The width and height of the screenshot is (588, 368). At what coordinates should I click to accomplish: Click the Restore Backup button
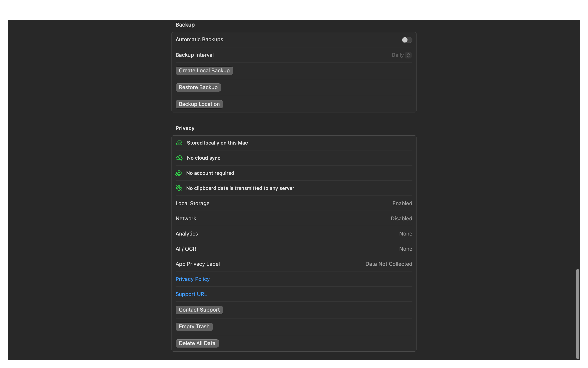click(198, 87)
